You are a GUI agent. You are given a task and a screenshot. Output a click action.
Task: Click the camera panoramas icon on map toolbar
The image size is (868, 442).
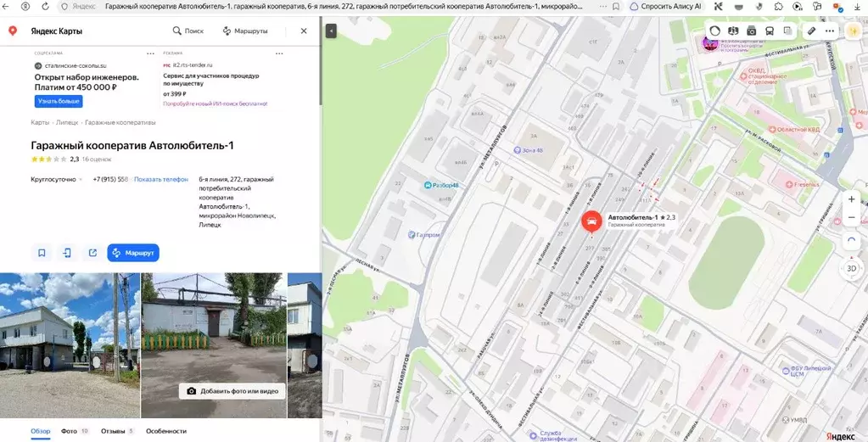pyautogui.click(x=751, y=31)
